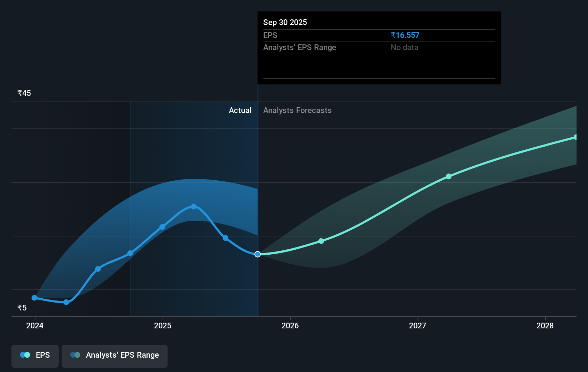The width and height of the screenshot is (588, 372).
Task: Click the EPS point in mid 2024
Action: (x=98, y=269)
